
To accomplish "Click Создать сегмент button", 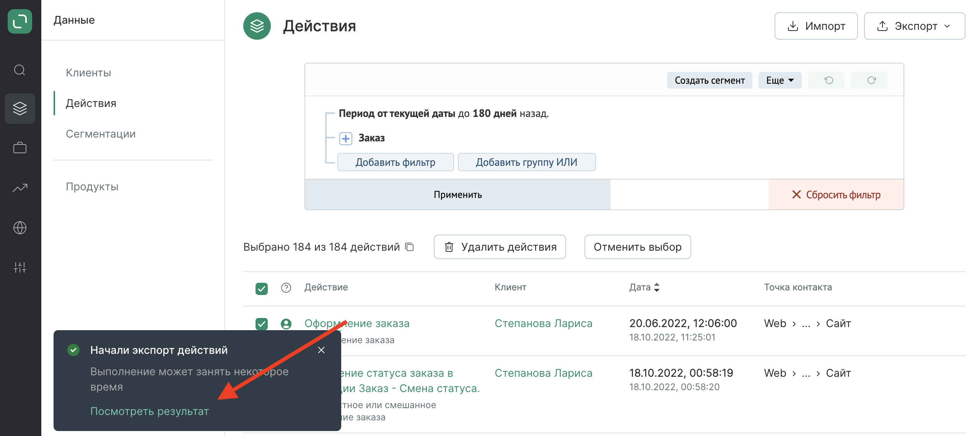I will coord(710,80).
